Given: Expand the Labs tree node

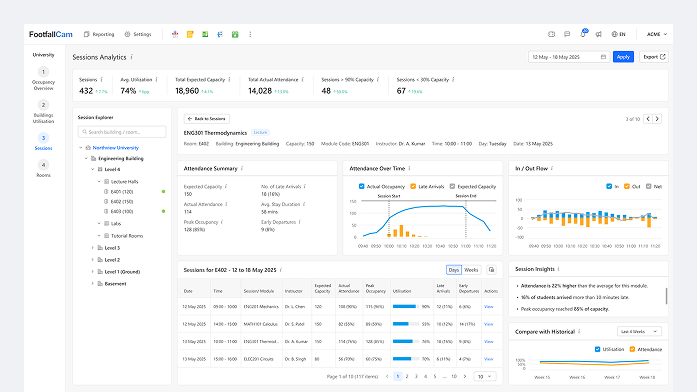Looking at the screenshot, I should pyautogui.click(x=99, y=224).
